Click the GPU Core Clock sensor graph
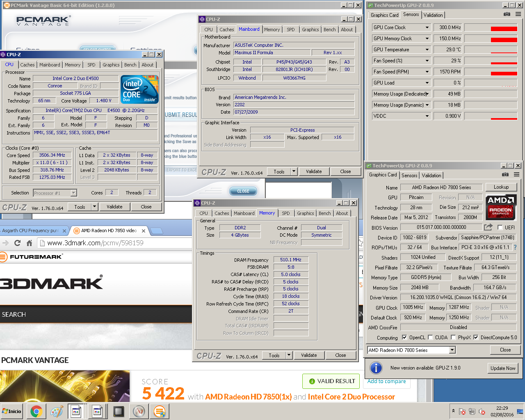 pos(491,27)
